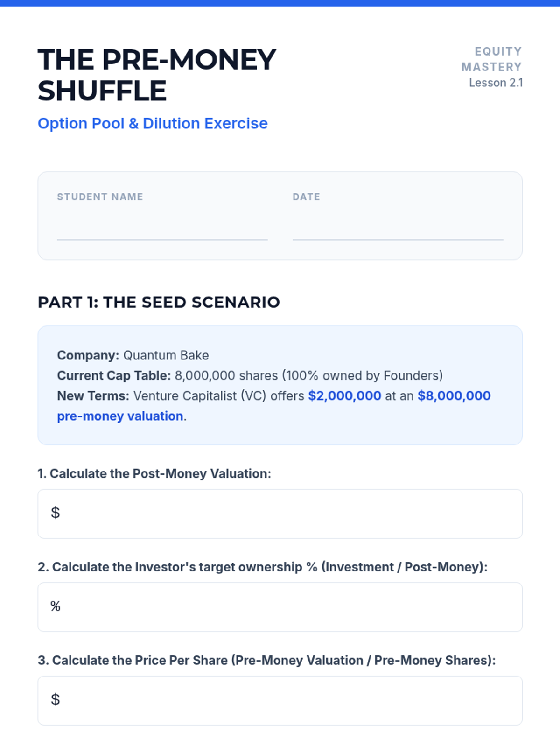Click the dollar sign in question 3 box
The height and width of the screenshot is (747, 560).
click(56, 699)
